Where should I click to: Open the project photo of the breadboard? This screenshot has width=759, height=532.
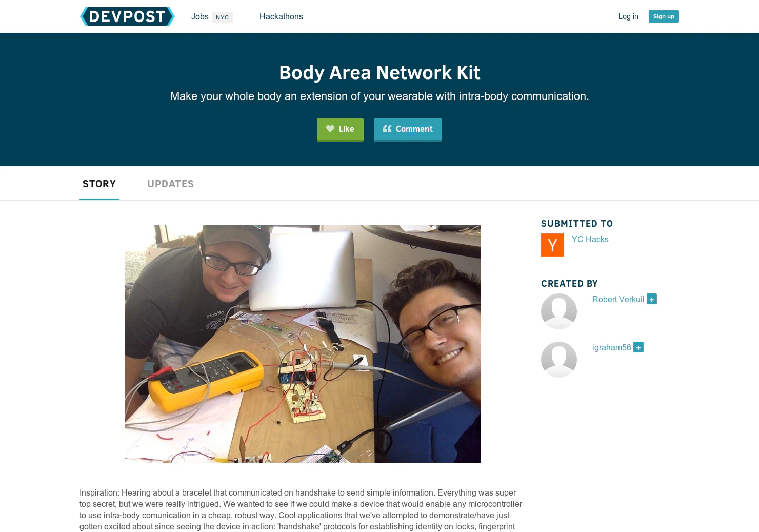(303, 344)
